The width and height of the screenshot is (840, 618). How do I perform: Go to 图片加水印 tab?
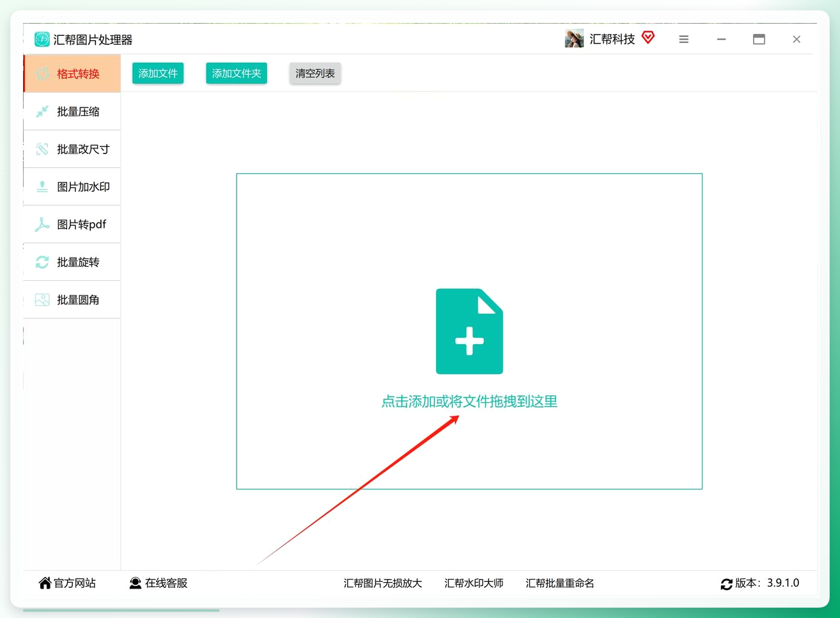point(72,187)
